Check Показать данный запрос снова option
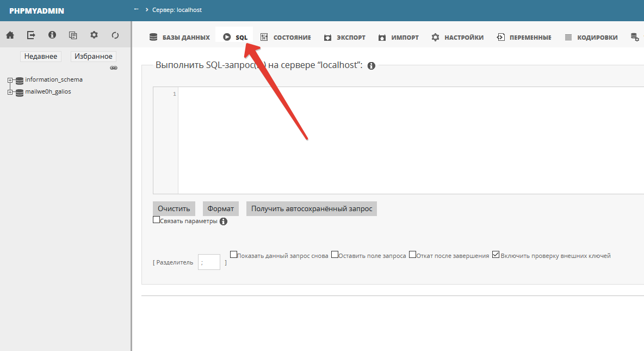 click(x=234, y=254)
